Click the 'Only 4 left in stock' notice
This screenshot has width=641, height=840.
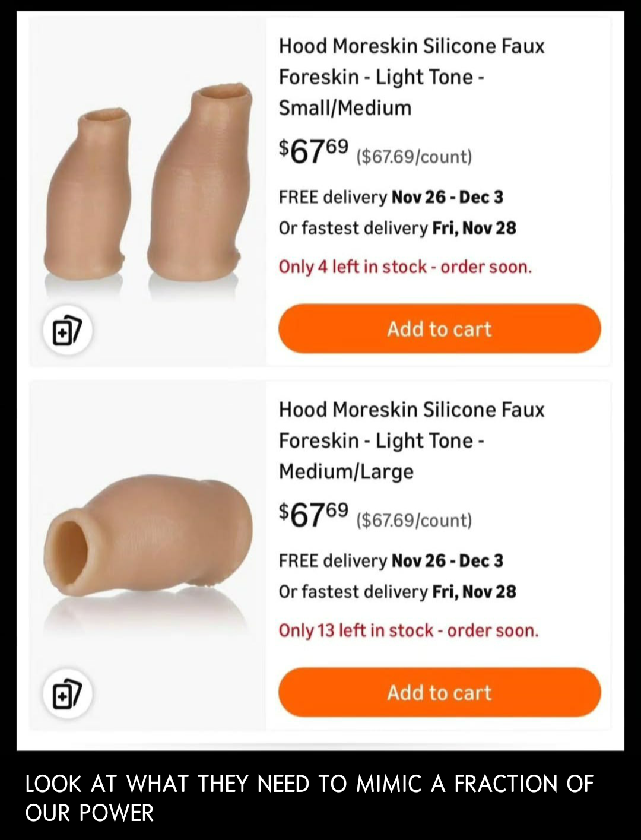[405, 267]
